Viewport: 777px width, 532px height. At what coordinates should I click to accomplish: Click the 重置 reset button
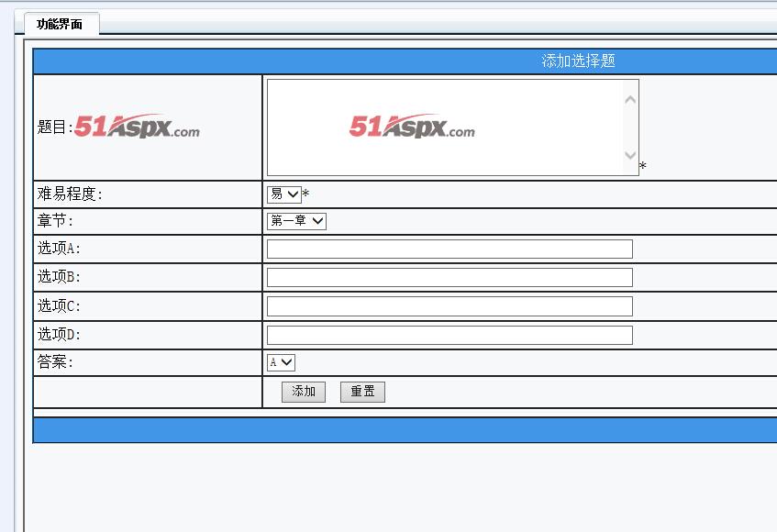(x=362, y=392)
